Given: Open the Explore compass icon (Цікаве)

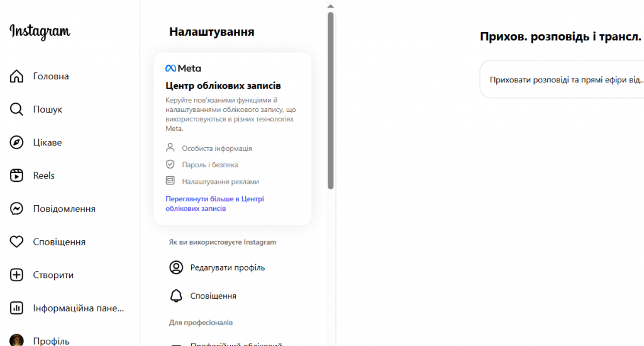Looking at the screenshot, I should 17,143.
